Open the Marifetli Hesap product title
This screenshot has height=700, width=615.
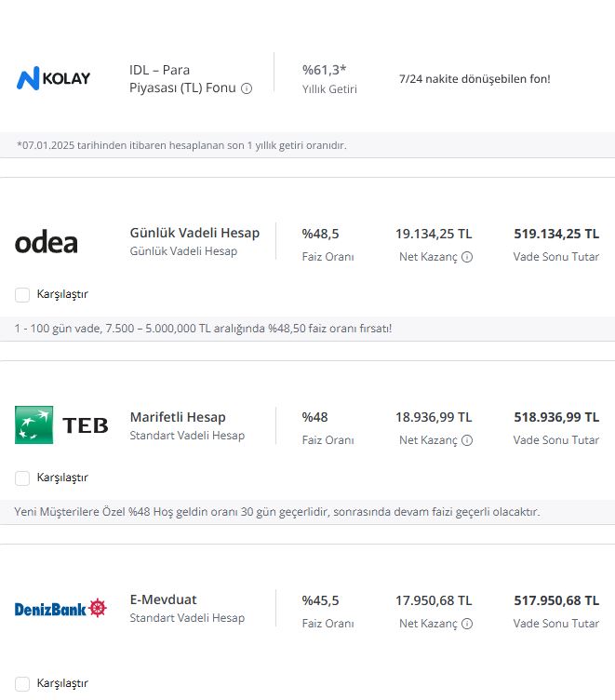[x=178, y=417]
